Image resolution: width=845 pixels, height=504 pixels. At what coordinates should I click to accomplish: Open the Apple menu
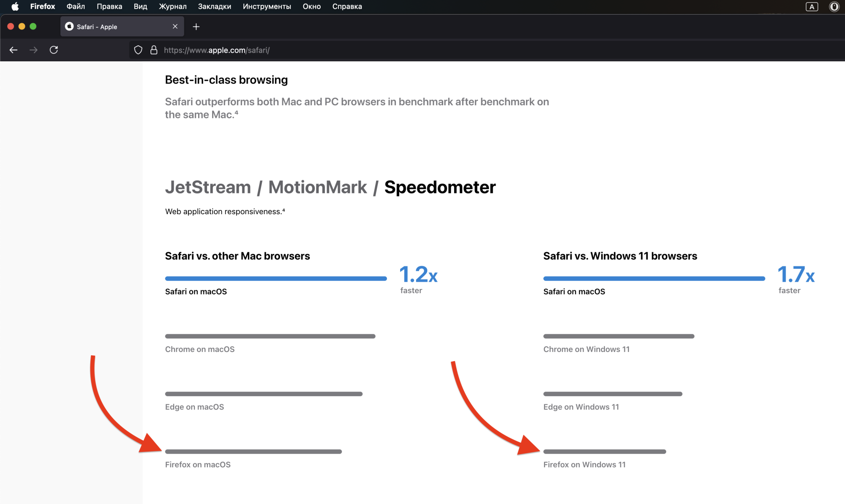pos(15,6)
